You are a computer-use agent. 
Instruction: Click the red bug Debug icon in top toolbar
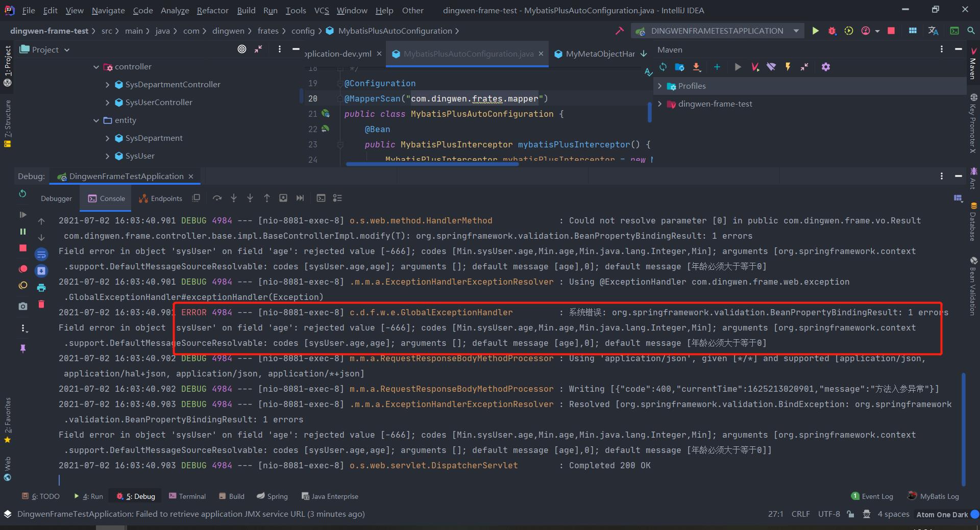832,31
